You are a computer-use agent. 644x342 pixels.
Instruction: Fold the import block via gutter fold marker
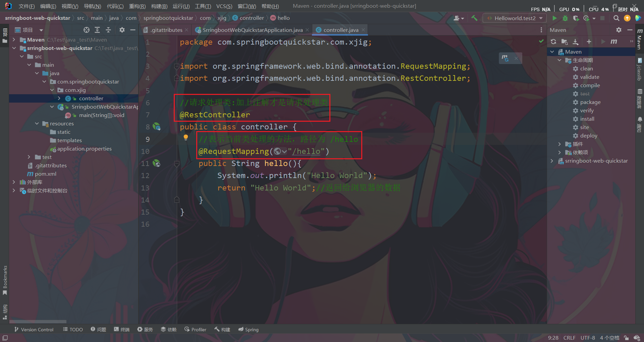tap(176, 66)
